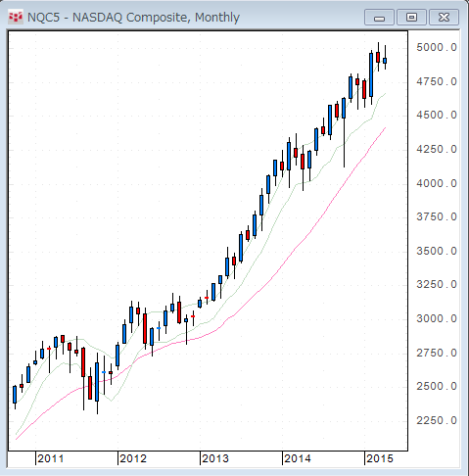Image resolution: width=469 pixels, height=476 pixels.
Task: Click the 4750.0 price axis label
Action: 437,81
